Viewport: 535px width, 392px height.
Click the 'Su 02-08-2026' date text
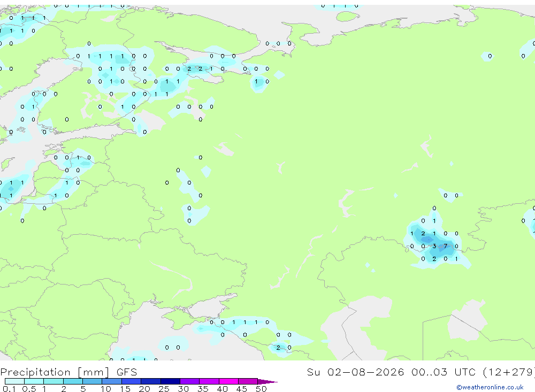pyautogui.click(x=355, y=372)
